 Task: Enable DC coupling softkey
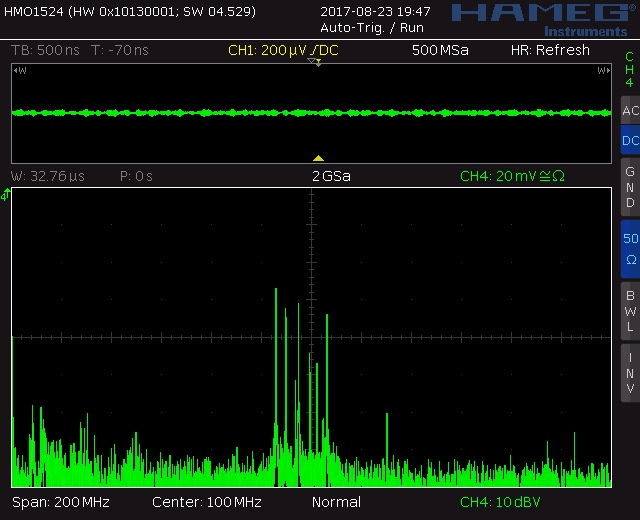629,141
